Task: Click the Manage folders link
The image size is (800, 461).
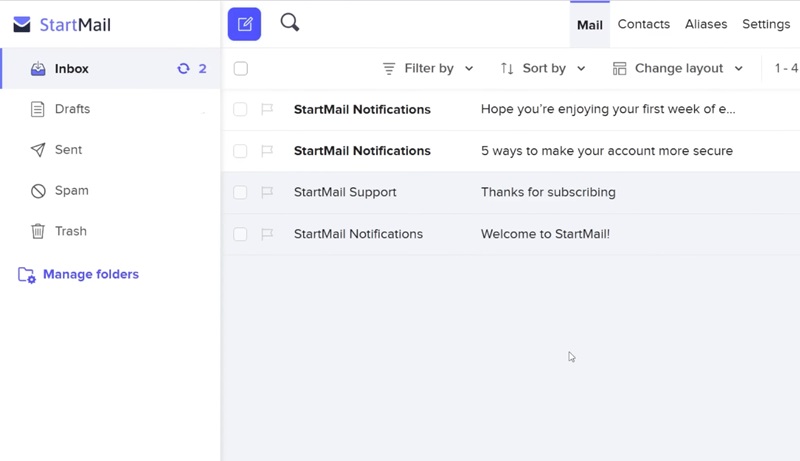Action: (x=91, y=274)
